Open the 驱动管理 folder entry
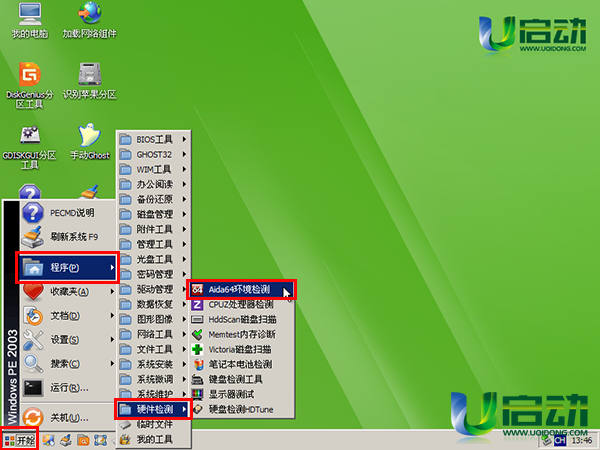This screenshot has width=600, height=450. tap(153, 289)
